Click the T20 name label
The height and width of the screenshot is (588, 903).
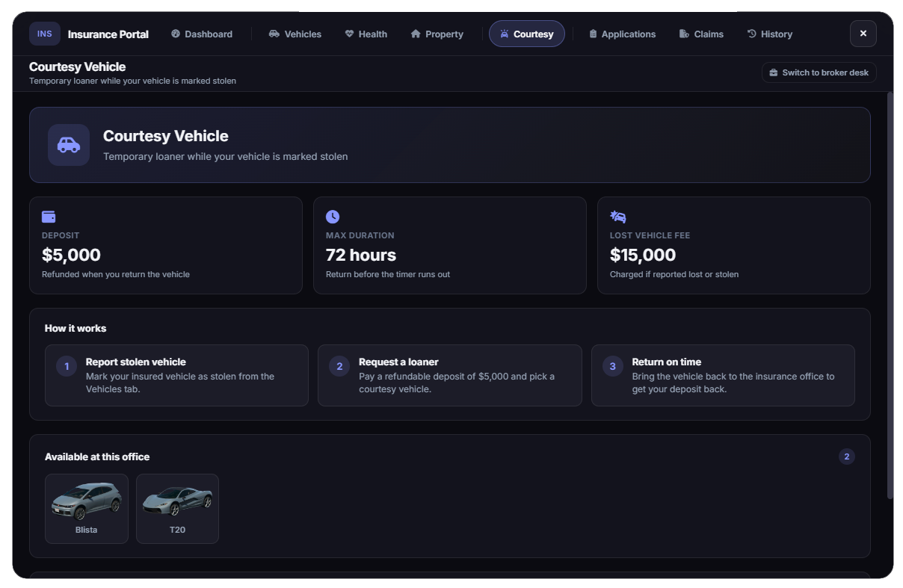(177, 530)
